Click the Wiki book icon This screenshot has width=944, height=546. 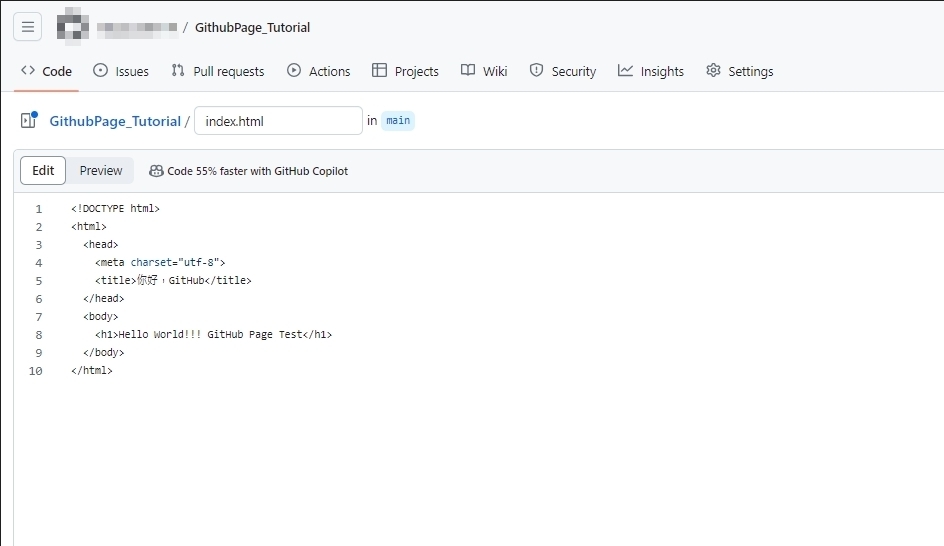(468, 70)
